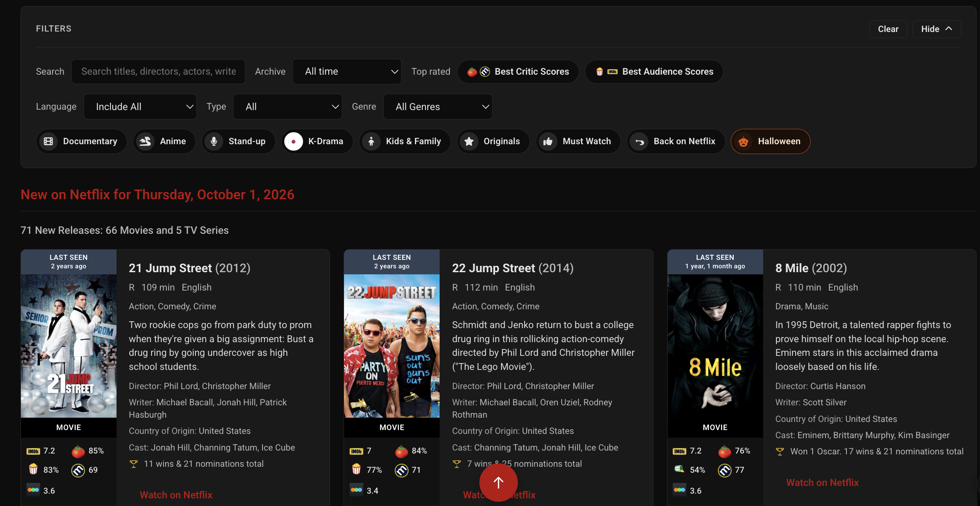
Task: Click Letterboxd icon for 21 Jump Street
Action: point(33,490)
